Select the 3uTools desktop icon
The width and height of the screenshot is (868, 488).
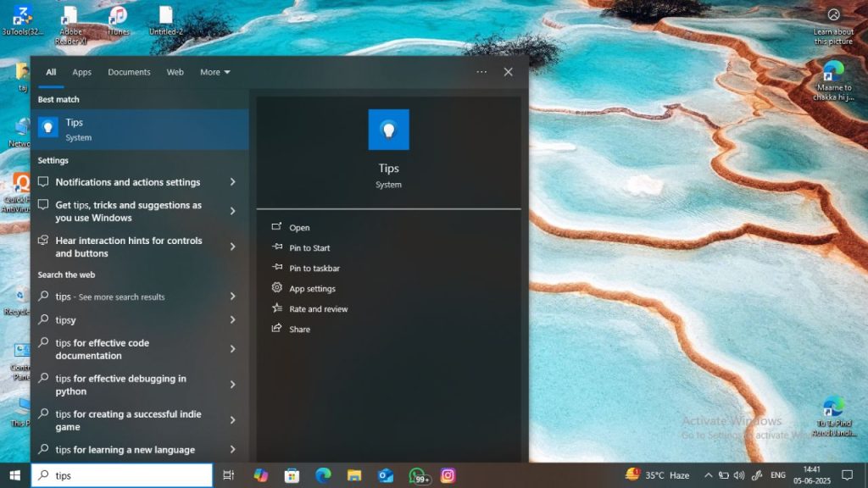[x=23, y=21]
